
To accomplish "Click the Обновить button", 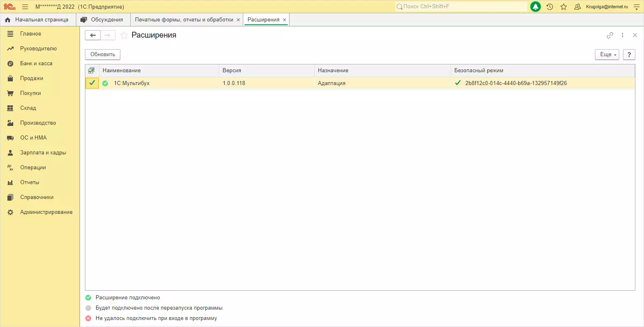I will (103, 54).
